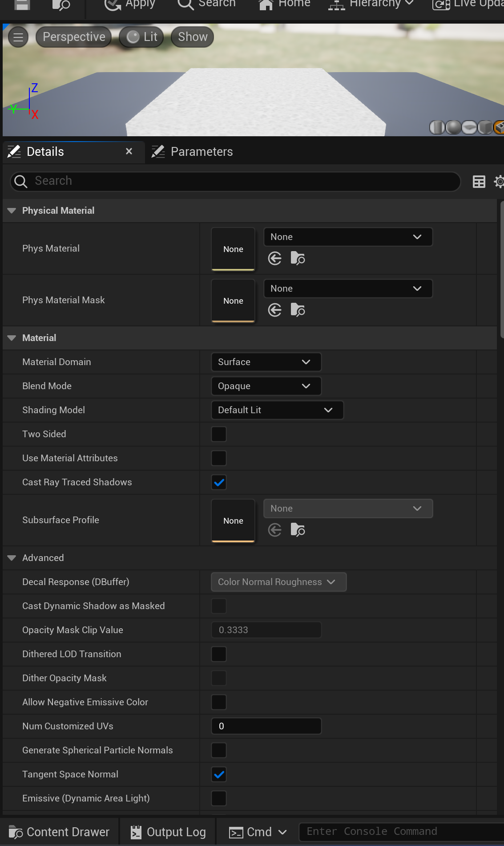The image size is (504, 846).
Task: Collapse the Physical Material section
Action: [x=12, y=211]
